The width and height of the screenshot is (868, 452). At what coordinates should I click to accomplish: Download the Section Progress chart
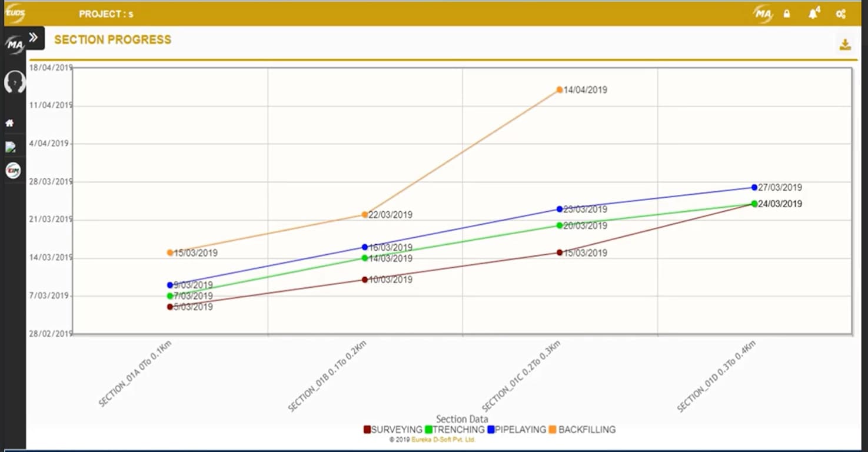tap(846, 44)
